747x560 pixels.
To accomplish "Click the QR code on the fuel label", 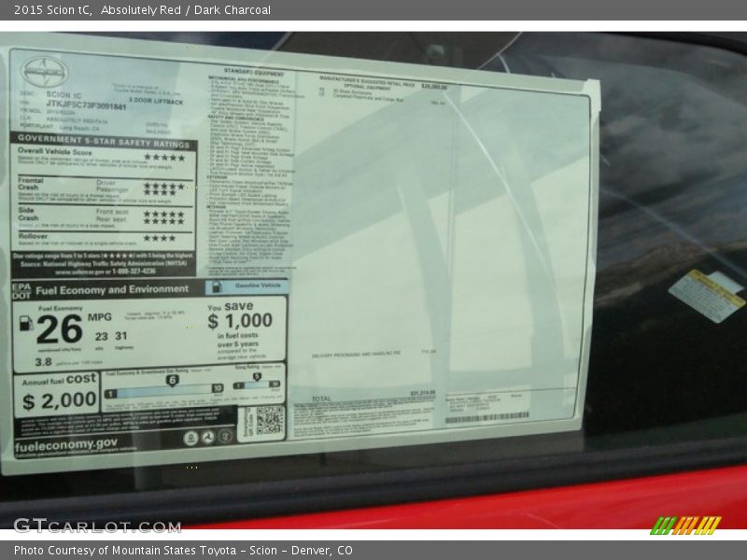I will (270, 420).
